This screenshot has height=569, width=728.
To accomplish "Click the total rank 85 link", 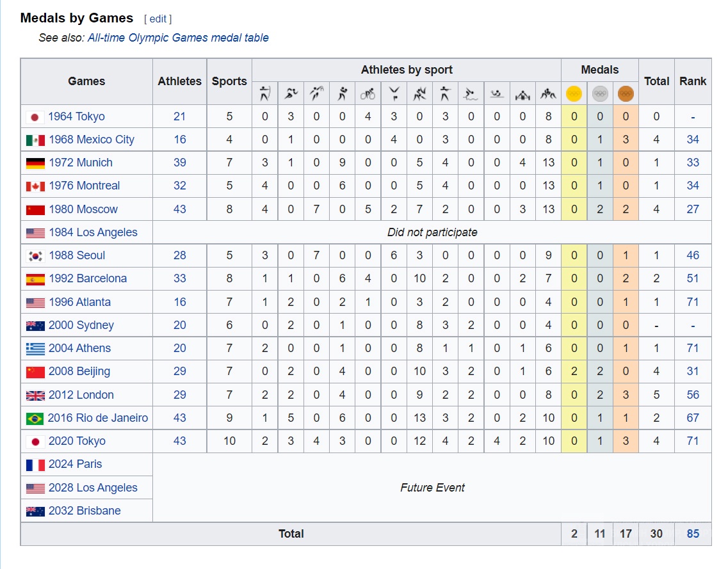I will tap(693, 534).
